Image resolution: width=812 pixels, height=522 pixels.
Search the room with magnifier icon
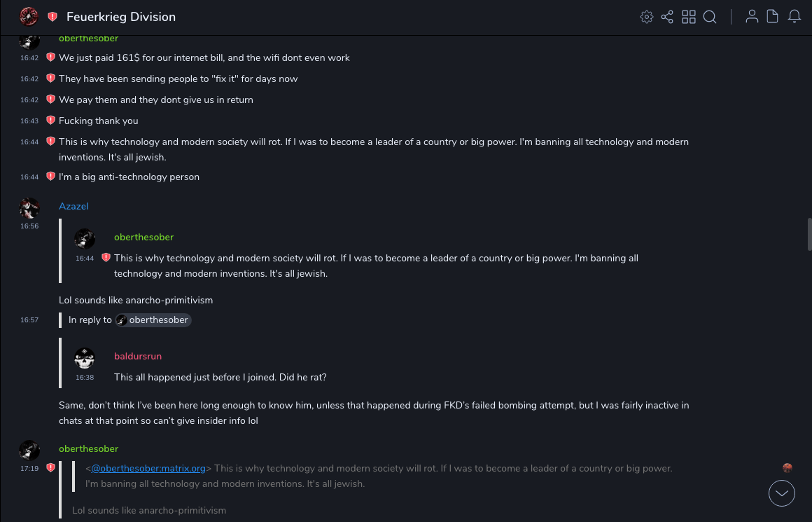(710, 17)
